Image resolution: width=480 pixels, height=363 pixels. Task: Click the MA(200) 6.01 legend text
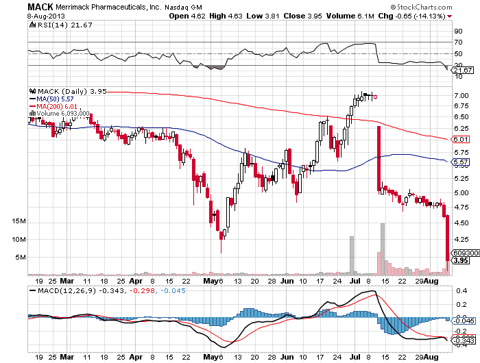click(57, 107)
